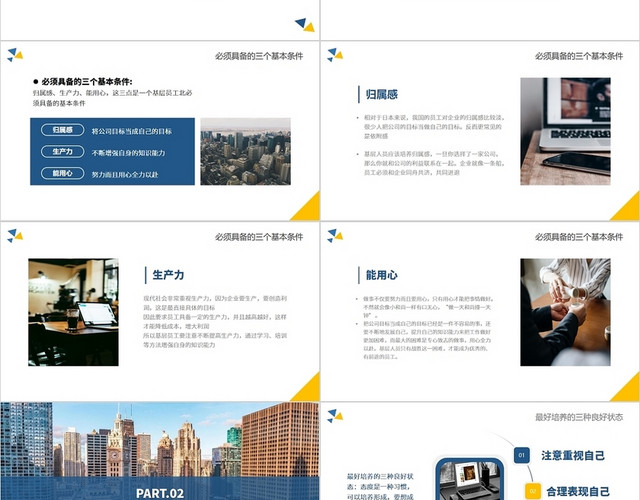
Task: Click the 注意重视自己 label
Action: point(573,456)
